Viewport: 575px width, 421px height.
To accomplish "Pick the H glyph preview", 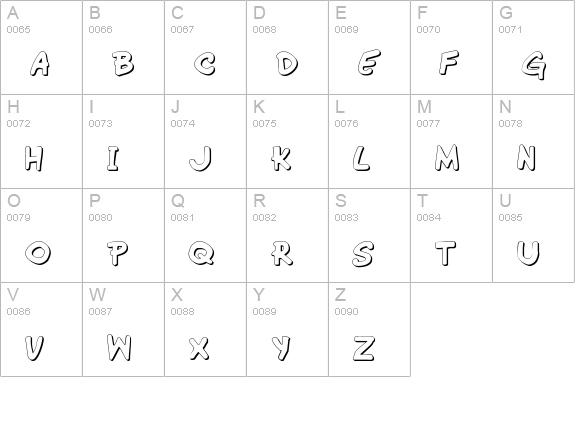I will click(x=34, y=158).
